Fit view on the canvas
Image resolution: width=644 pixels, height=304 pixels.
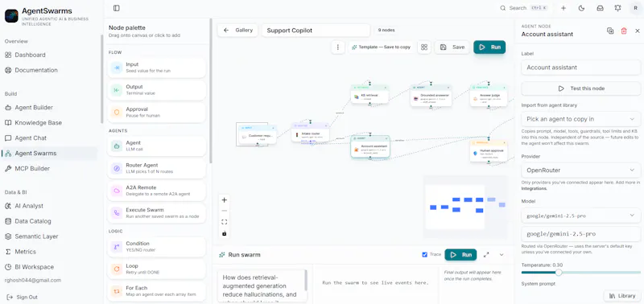(x=225, y=222)
